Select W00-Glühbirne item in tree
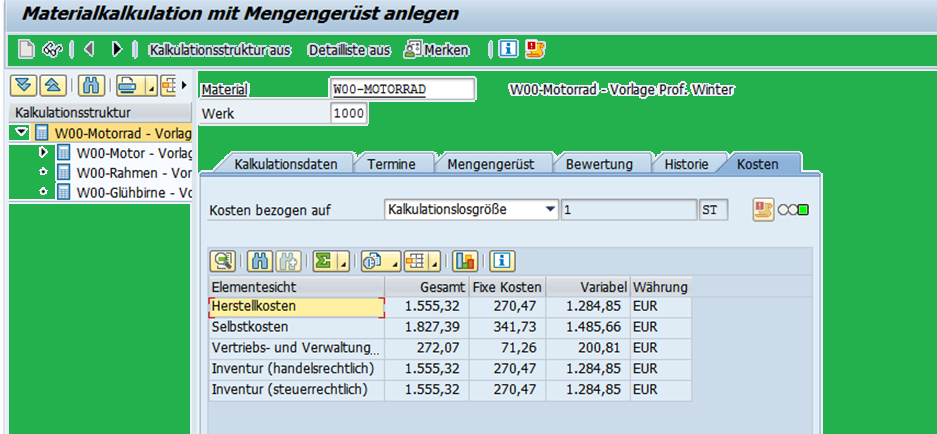937x434 pixels. coord(133,192)
